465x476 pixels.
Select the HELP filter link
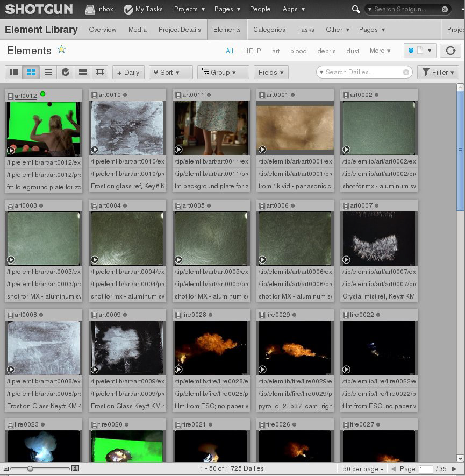252,51
